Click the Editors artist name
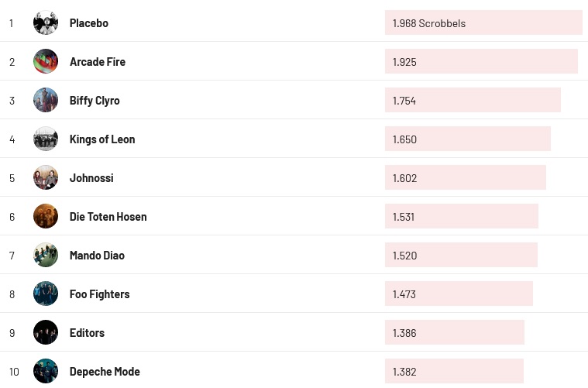The image size is (588, 388). click(87, 333)
